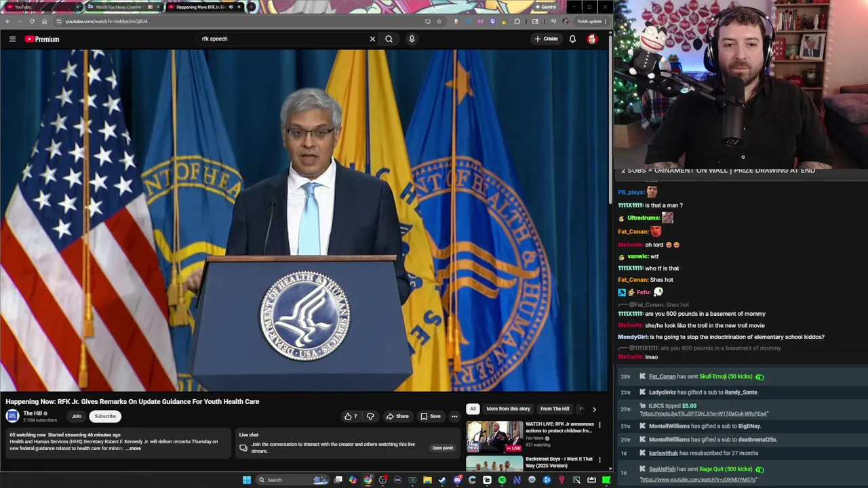Click the YouTube search magnifier button
This screenshot has width=868, height=488.
tap(389, 39)
